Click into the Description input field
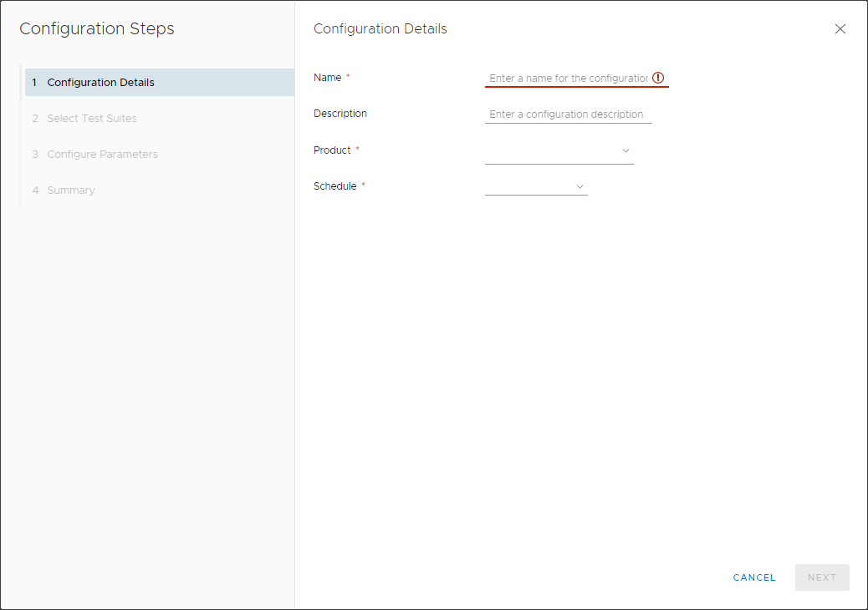Viewport: 868px width, 610px height. pos(568,114)
